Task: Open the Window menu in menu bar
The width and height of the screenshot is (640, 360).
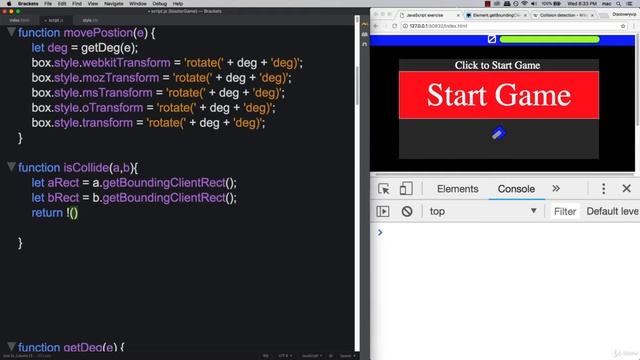Action: (x=138, y=4)
